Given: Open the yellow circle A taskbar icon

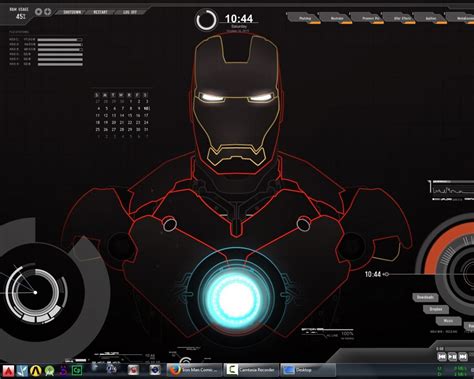Looking at the screenshot, I should [x=36, y=371].
